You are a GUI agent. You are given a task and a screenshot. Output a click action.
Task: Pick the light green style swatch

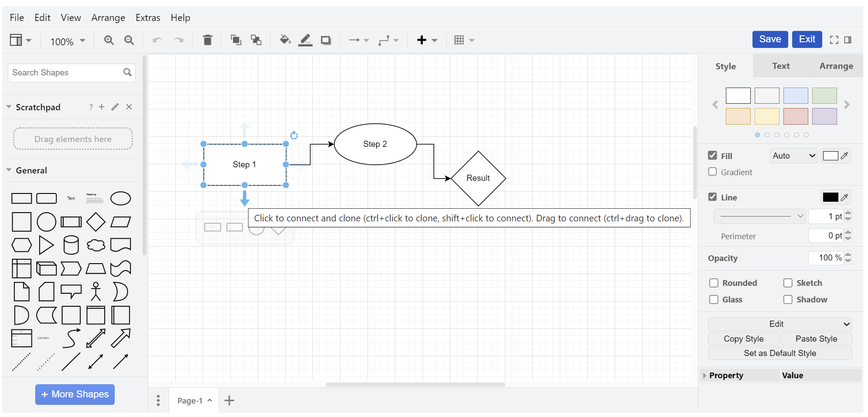pos(824,96)
